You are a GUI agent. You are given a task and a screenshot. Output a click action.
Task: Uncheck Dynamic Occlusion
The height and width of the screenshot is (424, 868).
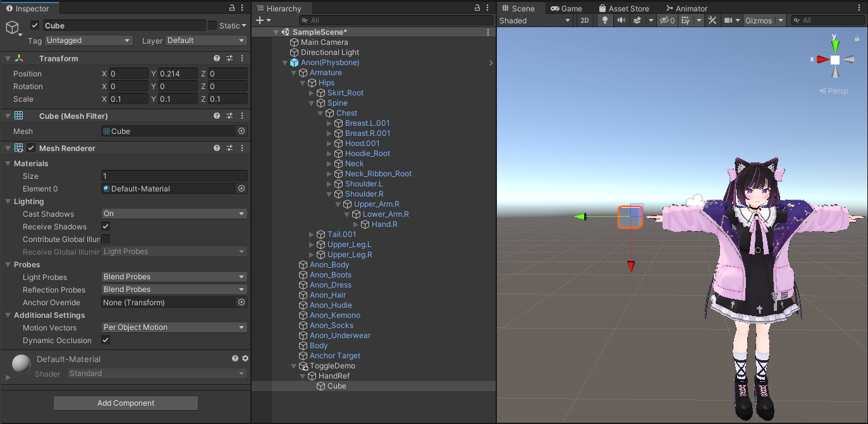pos(106,340)
